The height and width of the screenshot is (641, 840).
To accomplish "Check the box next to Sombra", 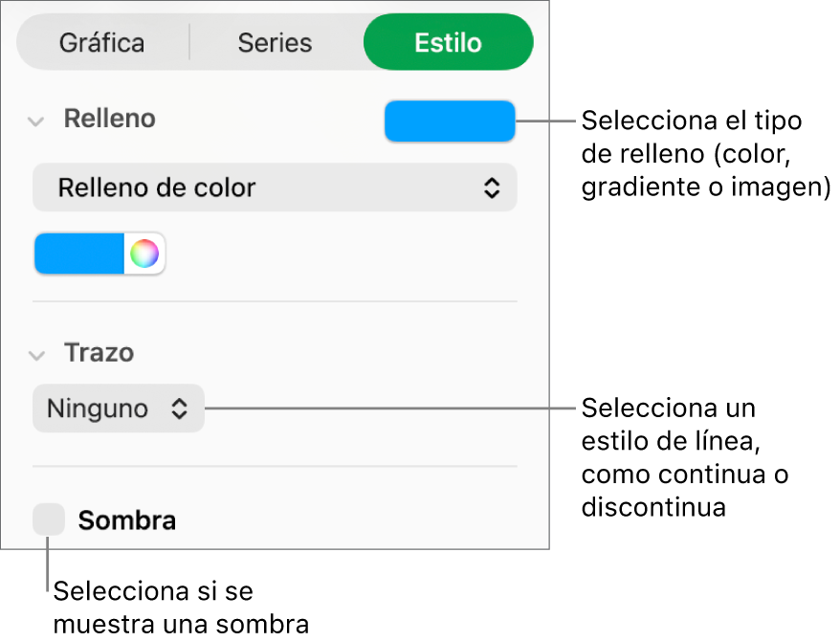I will (49, 519).
